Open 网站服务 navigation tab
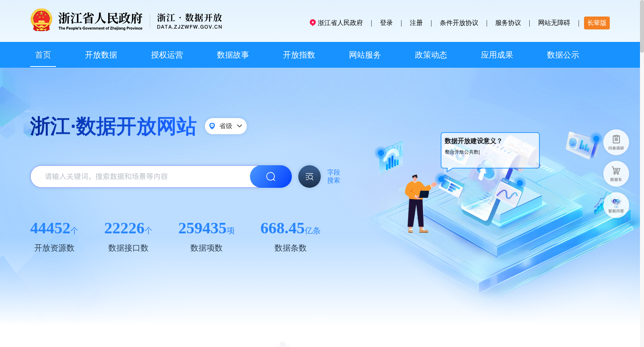644x347 pixels. pos(365,55)
